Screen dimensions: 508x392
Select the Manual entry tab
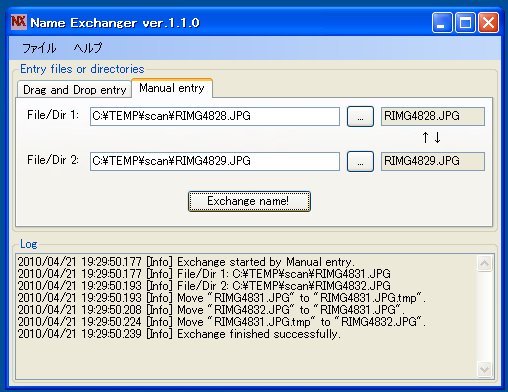point(172,88)
